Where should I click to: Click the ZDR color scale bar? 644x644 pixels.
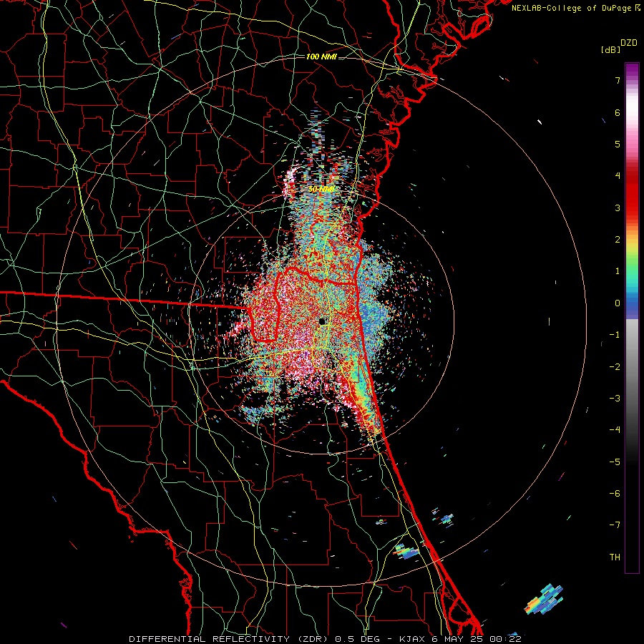click(632, 318)
